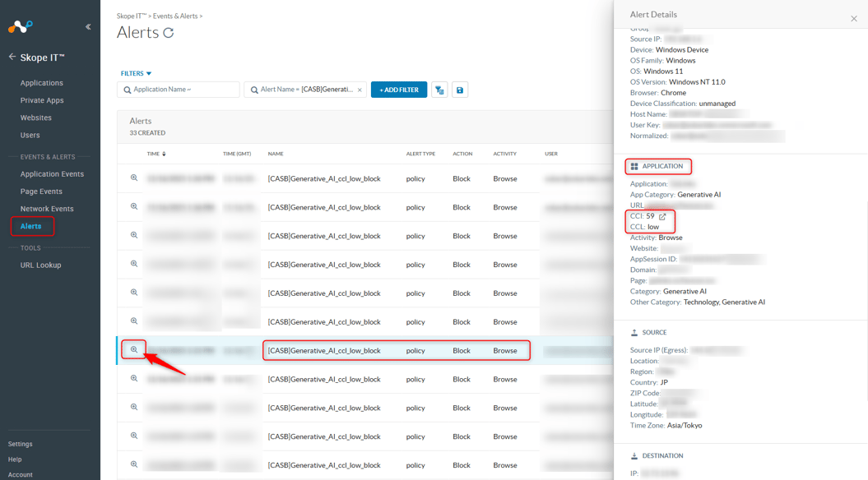
Task: Click the magnifier icon on the highlighted alert row
Action: [134, 350]
